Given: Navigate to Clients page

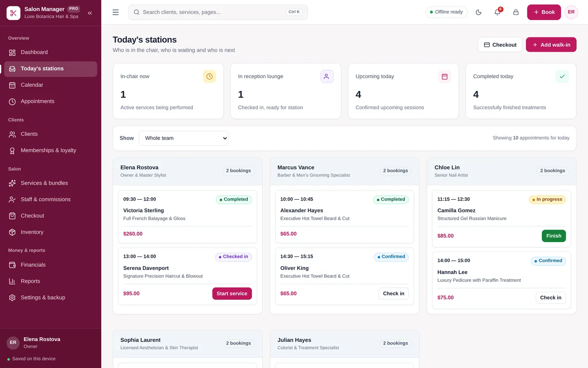Looking at the screenshot, I should coord(50,134).
